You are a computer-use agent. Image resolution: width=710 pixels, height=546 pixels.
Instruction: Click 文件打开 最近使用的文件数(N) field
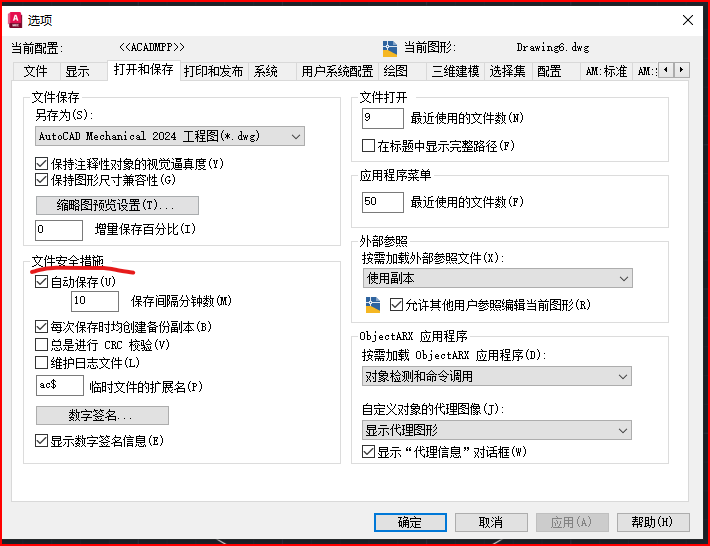click(383, 118)
